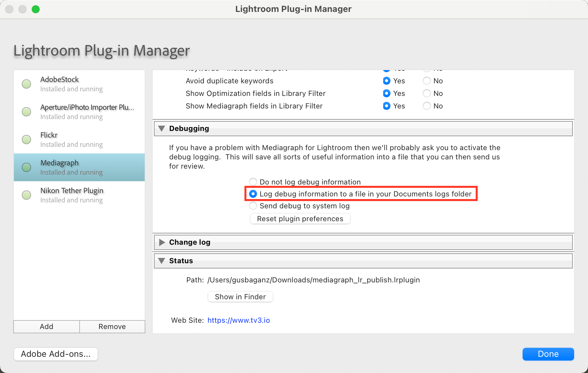The width and height of the screenshot is (588, 373).
Task: Collapse the Status section triangle
Action: 162,261
